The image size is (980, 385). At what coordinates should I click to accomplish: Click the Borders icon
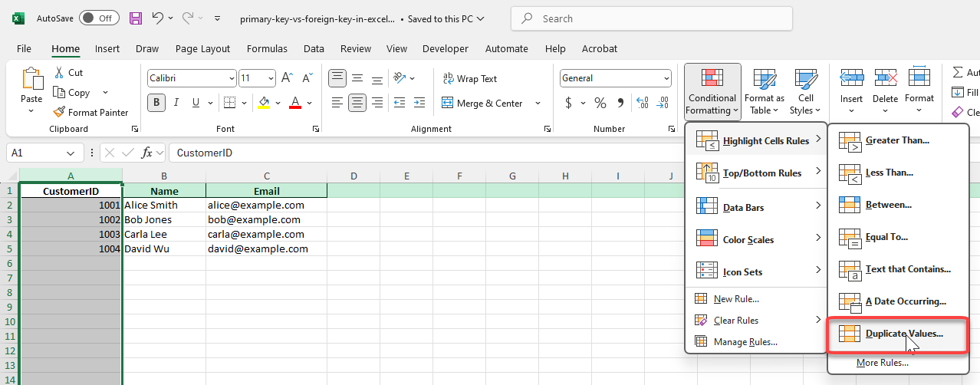click(x=231, y=103)
